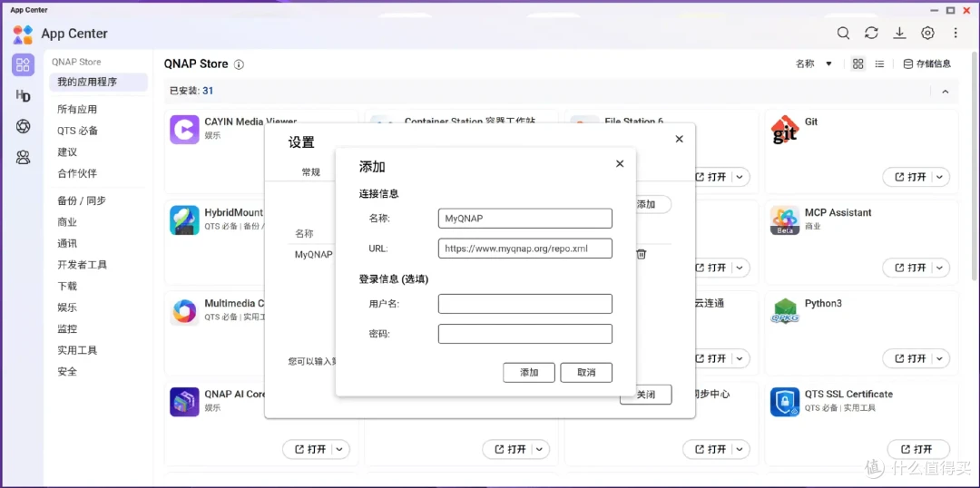This screenshot has height=488, width=980.
Task: Expand Python3 open button dropdown
Action: 940,358
